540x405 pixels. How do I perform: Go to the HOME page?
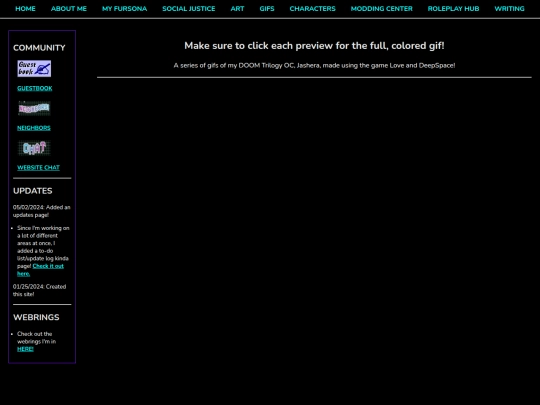25,9
